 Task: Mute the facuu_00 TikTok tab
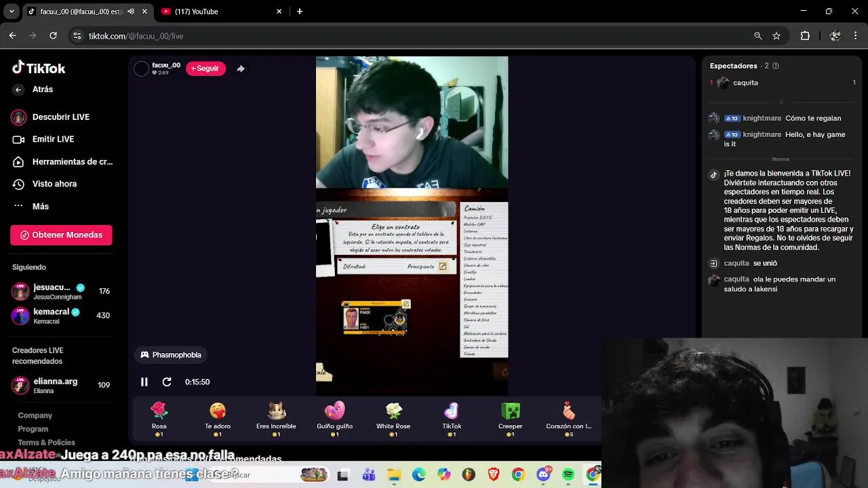point(131,12)
